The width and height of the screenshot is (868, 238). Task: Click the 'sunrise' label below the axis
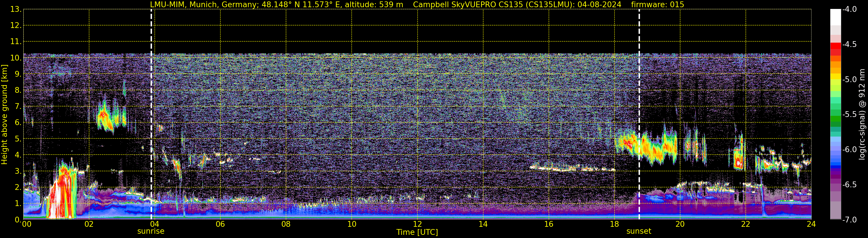click(x=151, y=231)
